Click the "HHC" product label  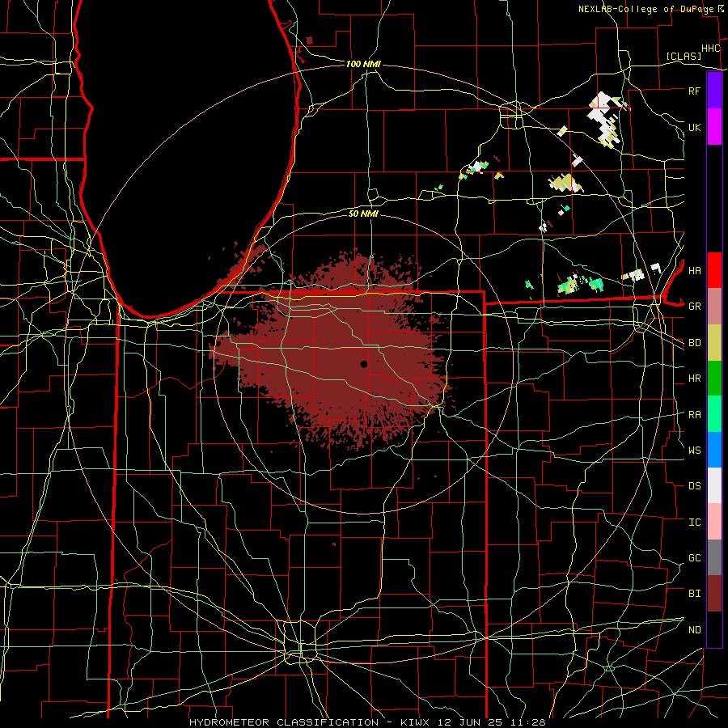[x=710, y=49]
